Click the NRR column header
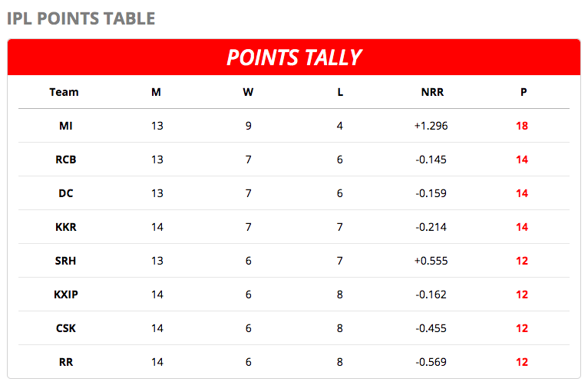The image size is (588, 385). (432, 92)
